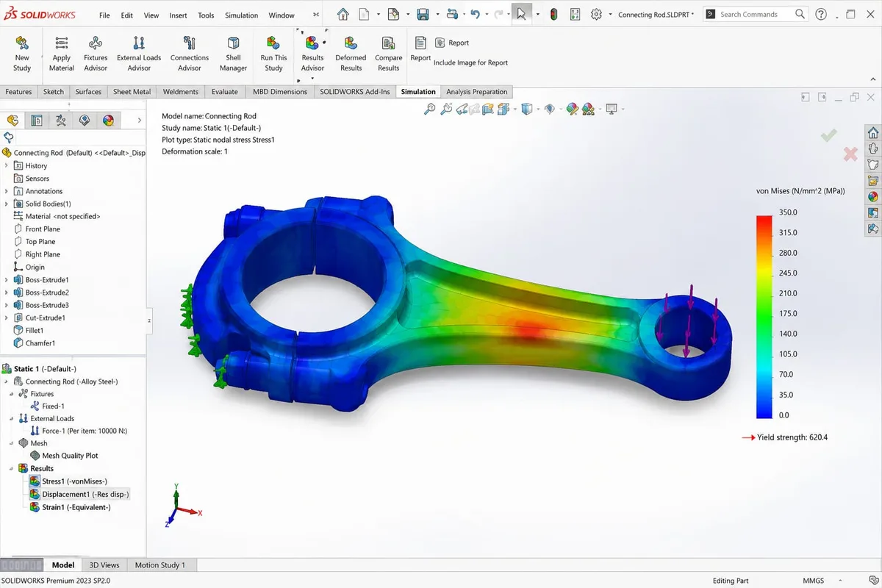The width and height of the screenshot is (882, 588).
Task: Select Force-1 (Per item: 10000 N:)
Action: pyautogui.click(x=85, y=431)
